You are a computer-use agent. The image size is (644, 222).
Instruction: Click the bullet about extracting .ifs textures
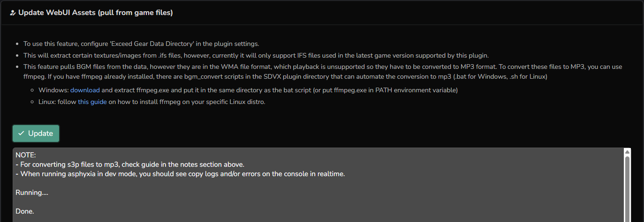pyautogui.click(x=256, y=55)
